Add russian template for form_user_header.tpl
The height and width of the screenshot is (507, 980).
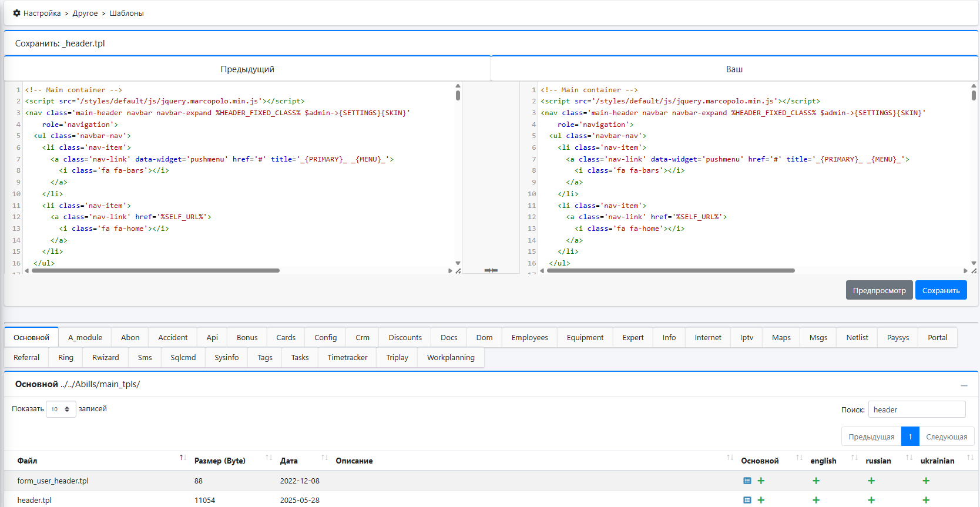pos(871,481)
